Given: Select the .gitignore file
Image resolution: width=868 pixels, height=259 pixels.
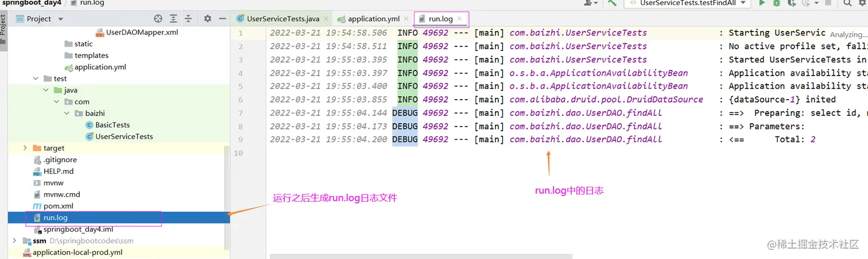Looking at the screenshot, I should (x=55, y=159).
